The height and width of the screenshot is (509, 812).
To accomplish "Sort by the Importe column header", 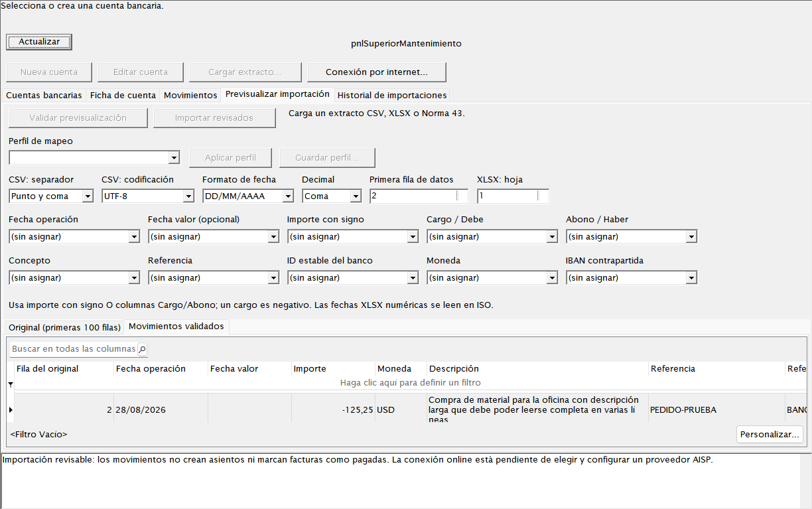I will point(333,369).
